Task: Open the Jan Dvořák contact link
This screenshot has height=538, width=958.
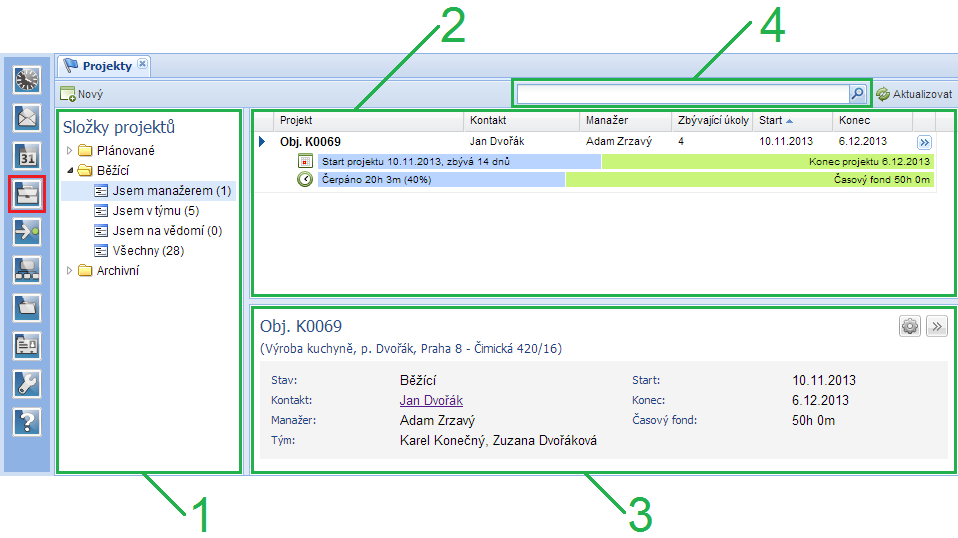Action: [x=431, y=400]
